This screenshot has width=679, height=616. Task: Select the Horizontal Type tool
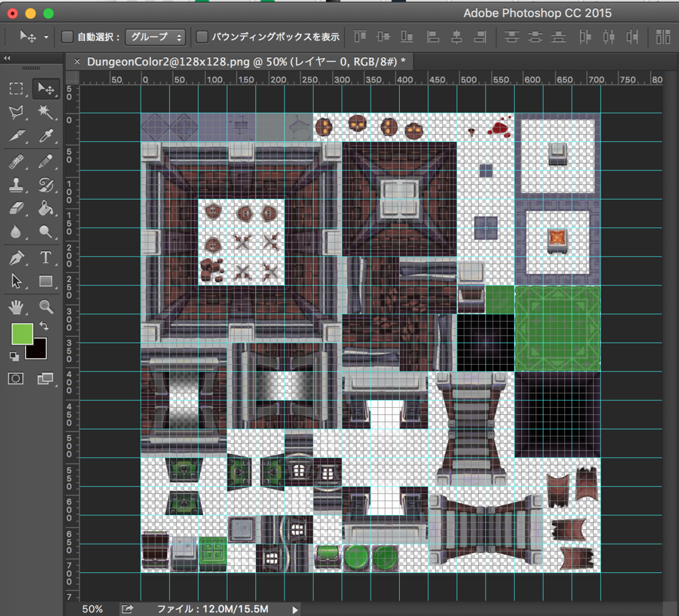click(46, 257)
